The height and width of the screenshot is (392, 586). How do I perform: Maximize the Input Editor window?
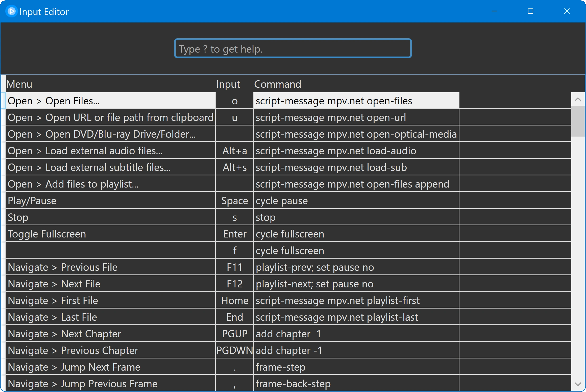[530, 11]
